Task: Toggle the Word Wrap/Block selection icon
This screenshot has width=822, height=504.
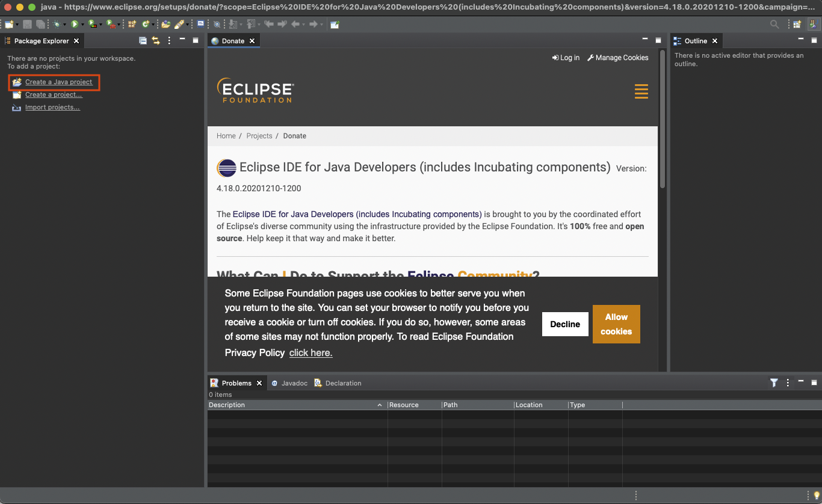Action: coord(200,24)
